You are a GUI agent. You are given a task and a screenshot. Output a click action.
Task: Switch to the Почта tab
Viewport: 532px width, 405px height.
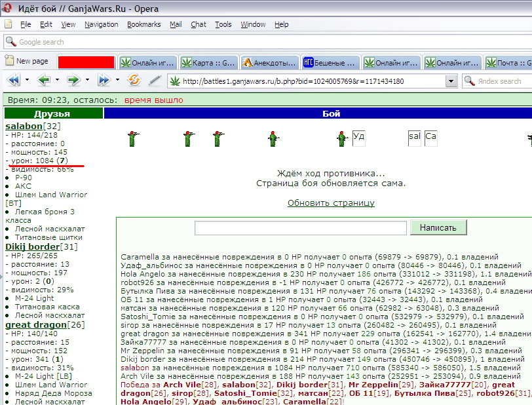click(x=508, y=62)
